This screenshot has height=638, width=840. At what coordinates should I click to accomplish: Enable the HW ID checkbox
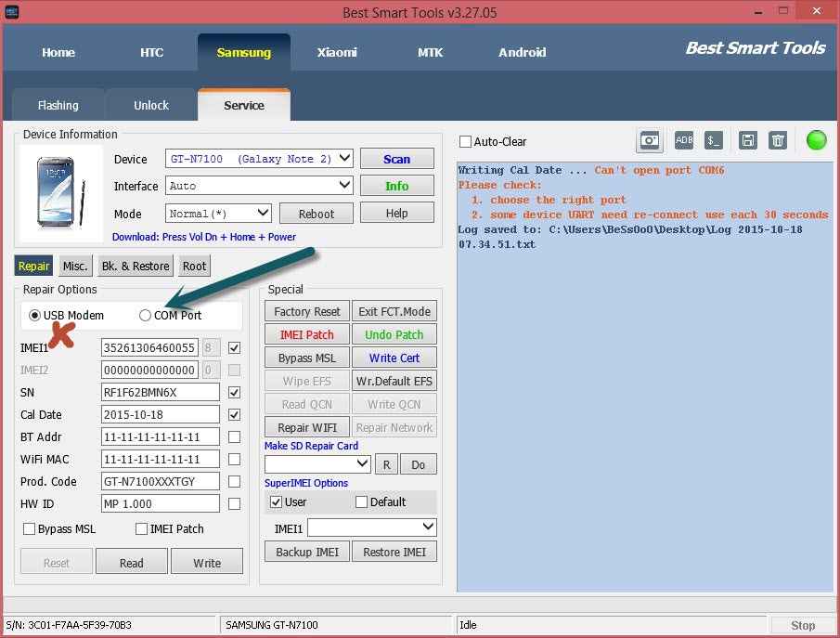pos(234,504)
